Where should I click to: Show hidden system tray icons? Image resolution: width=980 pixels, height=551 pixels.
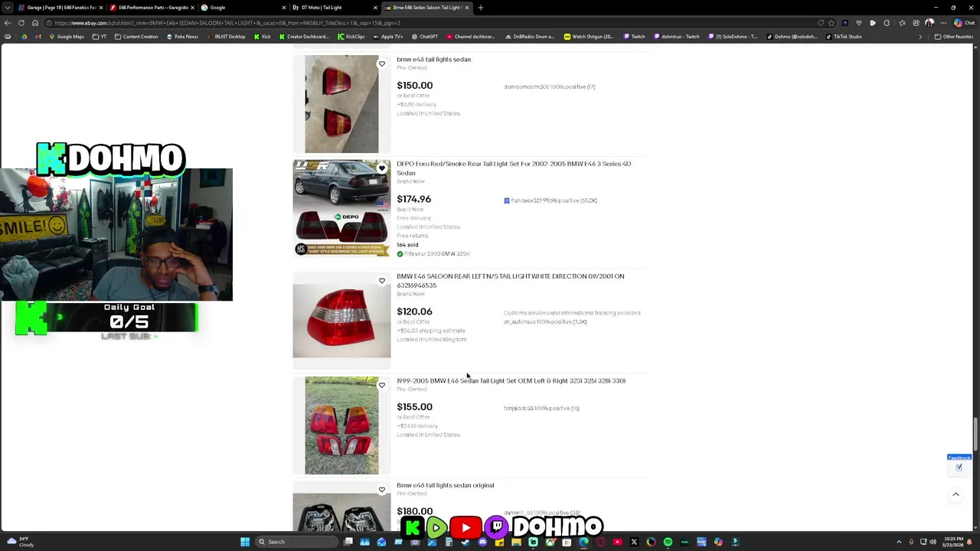(x=899, y=542)
